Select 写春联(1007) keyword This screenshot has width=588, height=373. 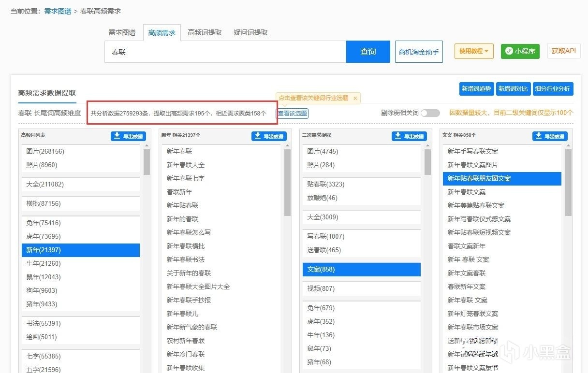coord(362,236)
